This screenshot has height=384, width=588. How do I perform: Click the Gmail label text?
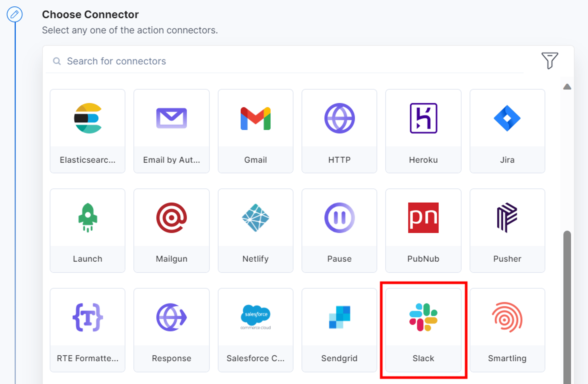click(x=255, y=160)
